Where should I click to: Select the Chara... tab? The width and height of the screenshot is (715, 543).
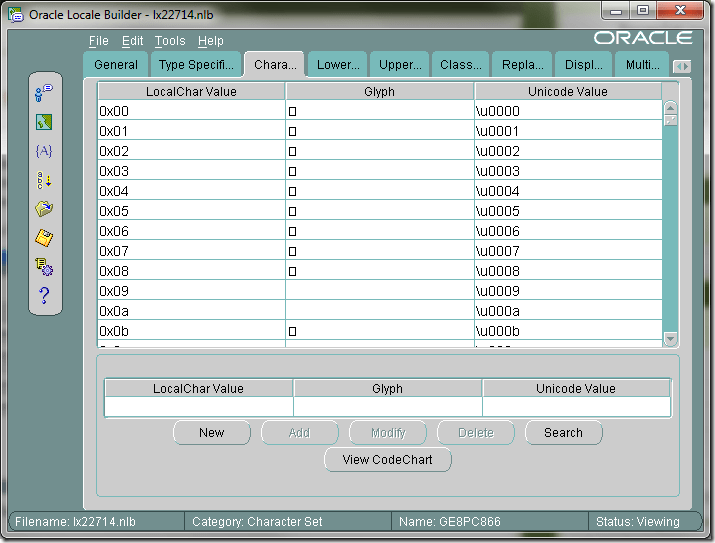pos(275,65)
